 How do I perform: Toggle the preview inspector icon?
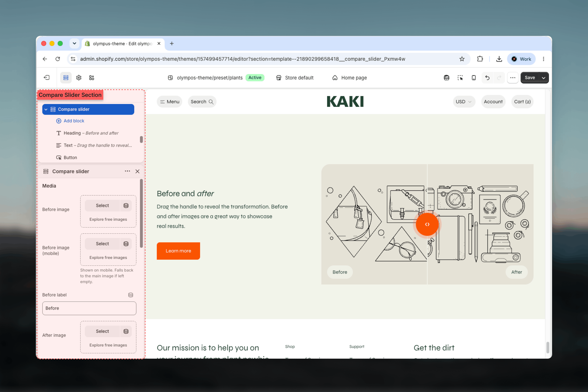coord(460,78)
